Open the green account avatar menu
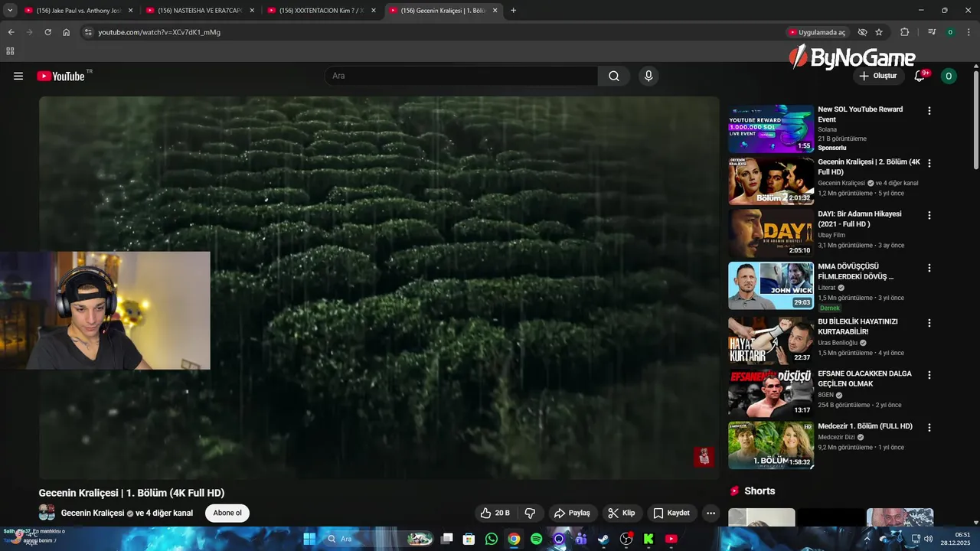The image size is (980, 551). (949, 76)
